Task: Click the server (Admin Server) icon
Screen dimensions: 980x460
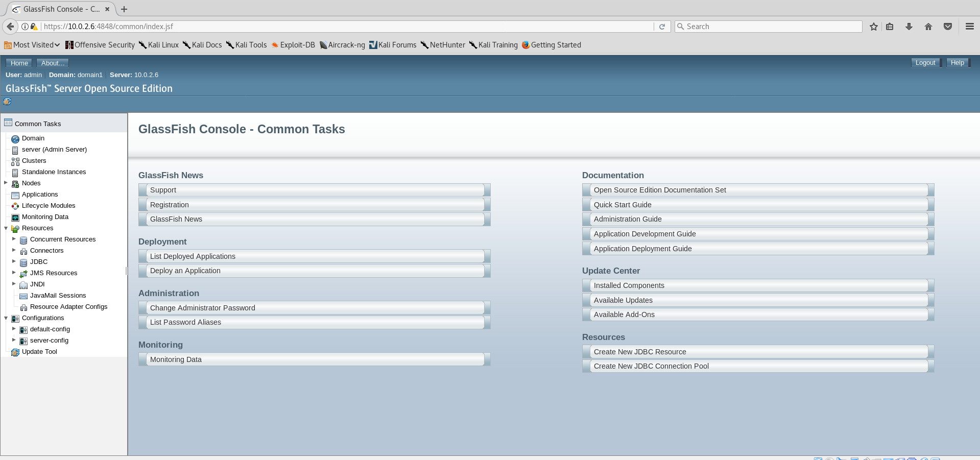Action: tap(15, 150)
